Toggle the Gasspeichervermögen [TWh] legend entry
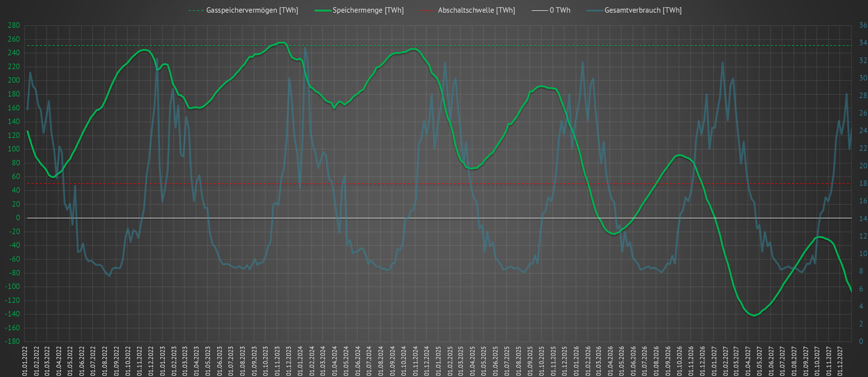868x377 pixels. point(252,10)
